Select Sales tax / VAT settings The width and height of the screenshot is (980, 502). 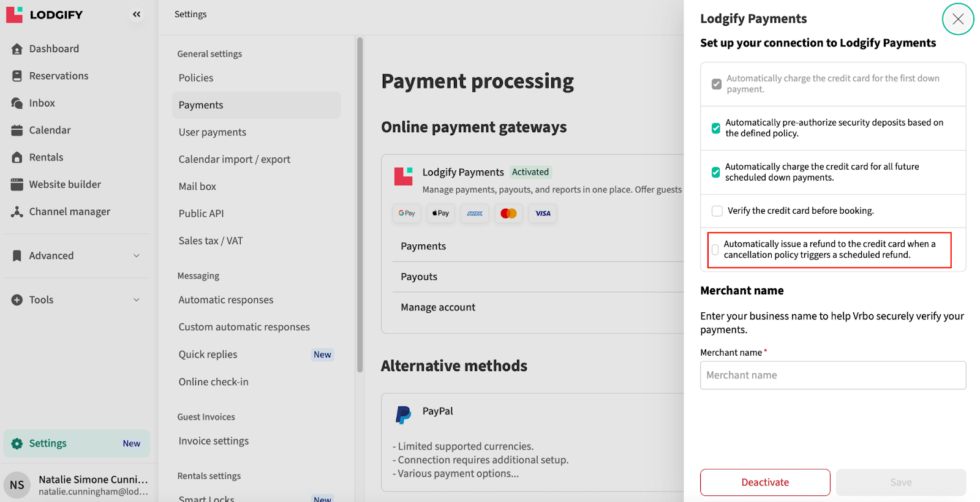pos(211,241)
